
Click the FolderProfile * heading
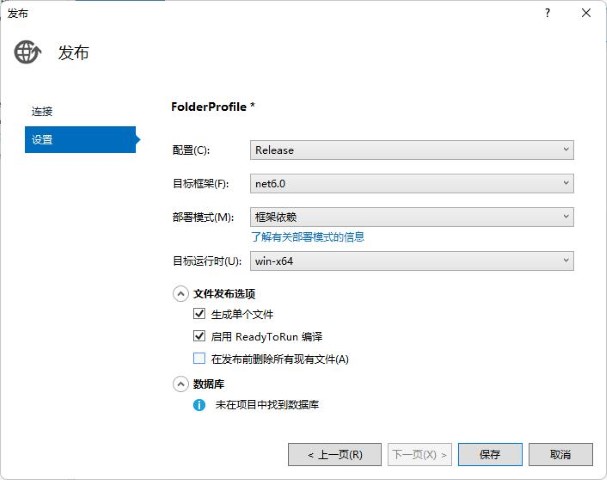pos(213,107)
